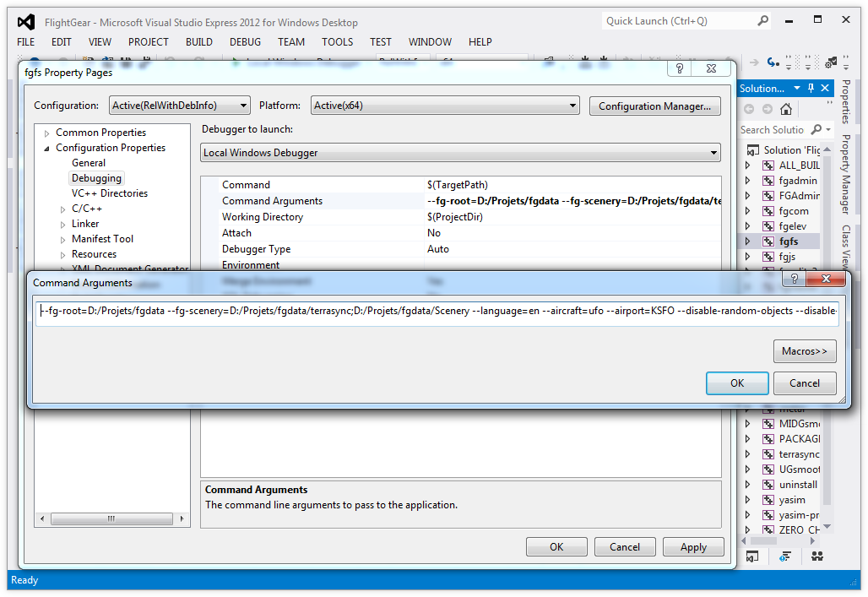
Task: Switch to the Properties side tab
Action: click(846, 101)
